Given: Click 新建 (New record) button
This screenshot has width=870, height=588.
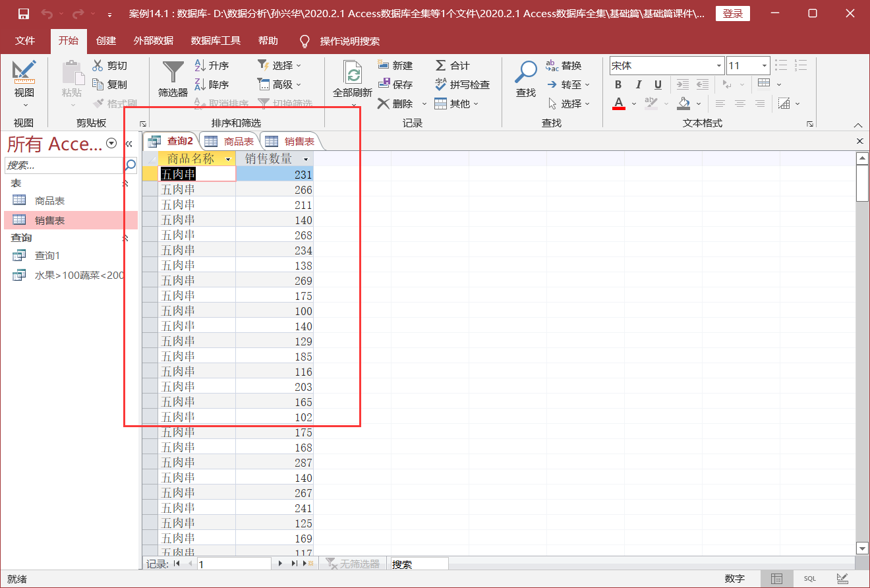Looking at the screenshot, I should pos(395,65).
